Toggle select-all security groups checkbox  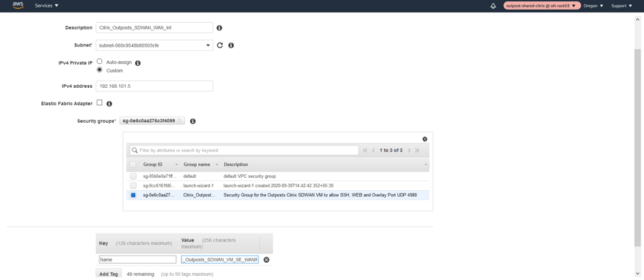coord(133,165)
